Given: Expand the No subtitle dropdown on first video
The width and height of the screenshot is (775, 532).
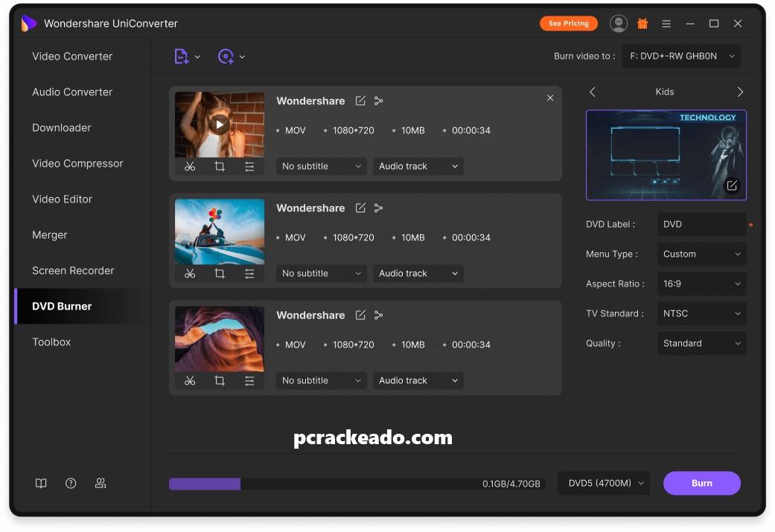Looking at the screenshot, I should (322, 167).
